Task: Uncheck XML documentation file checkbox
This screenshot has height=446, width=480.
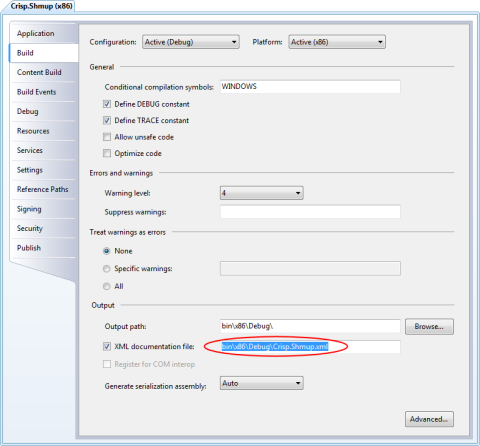Action: point(107,347)
